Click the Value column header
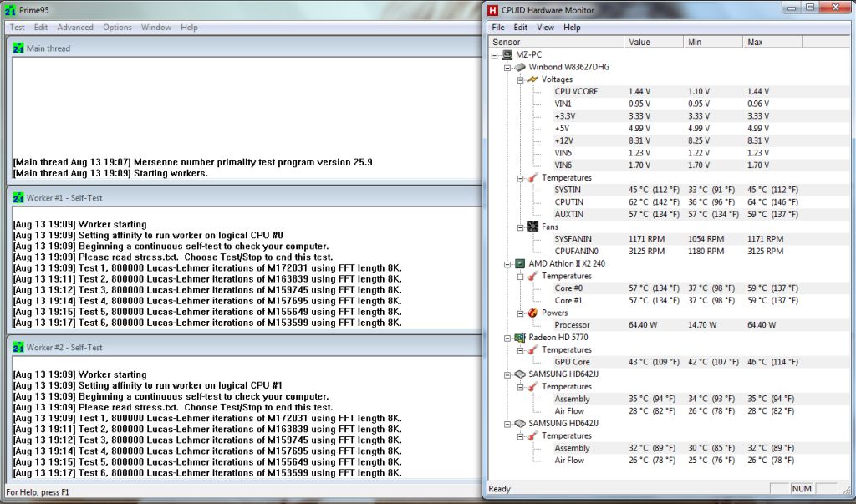The image size is (856, 504). pyautogui.click(x=654, y=42)
